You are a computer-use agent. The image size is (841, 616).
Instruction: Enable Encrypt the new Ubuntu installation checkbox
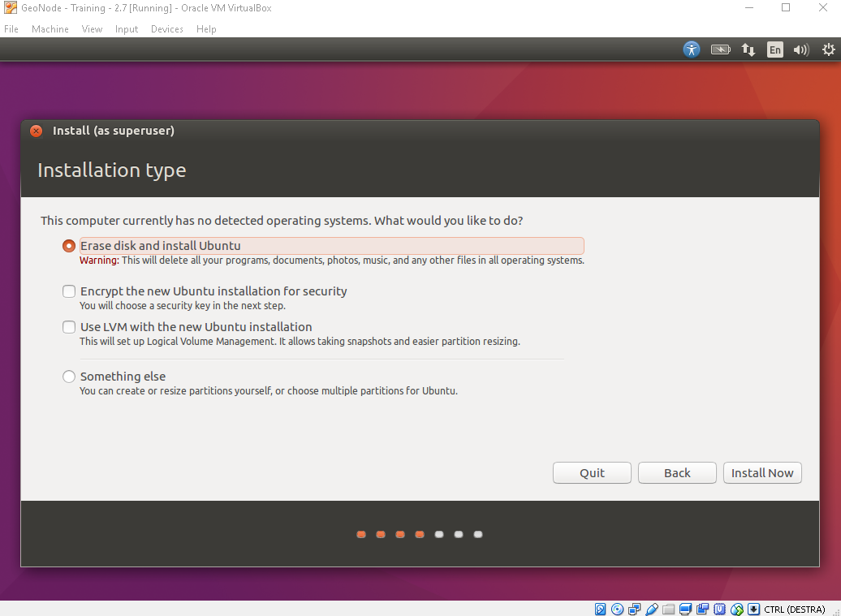pos(69,291)
